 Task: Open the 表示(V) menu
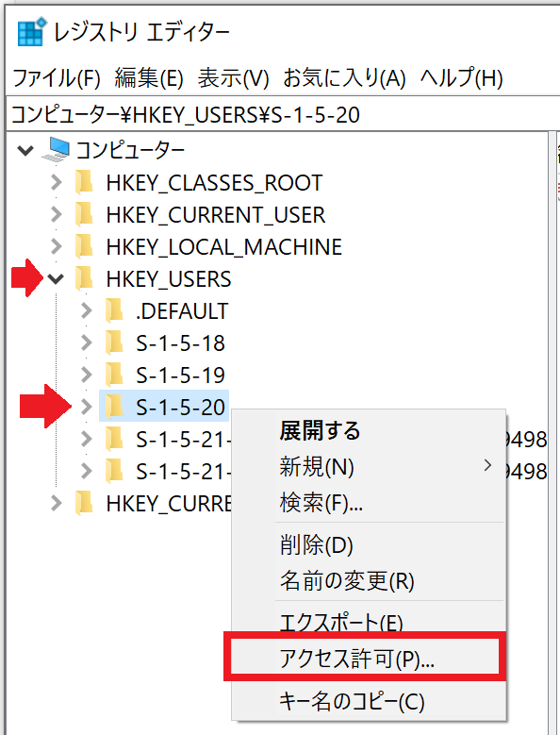click(x=233, y=77)
